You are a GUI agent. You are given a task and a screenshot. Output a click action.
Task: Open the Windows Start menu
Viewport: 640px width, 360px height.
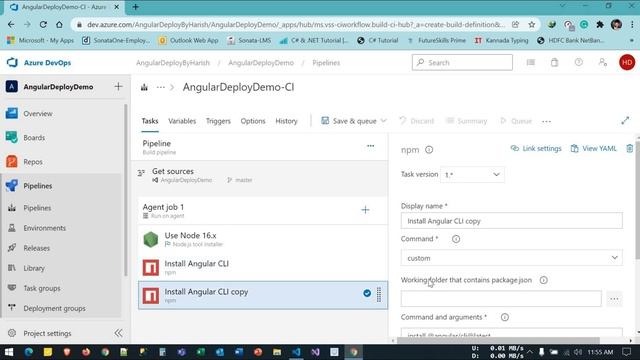pos(9,352)
